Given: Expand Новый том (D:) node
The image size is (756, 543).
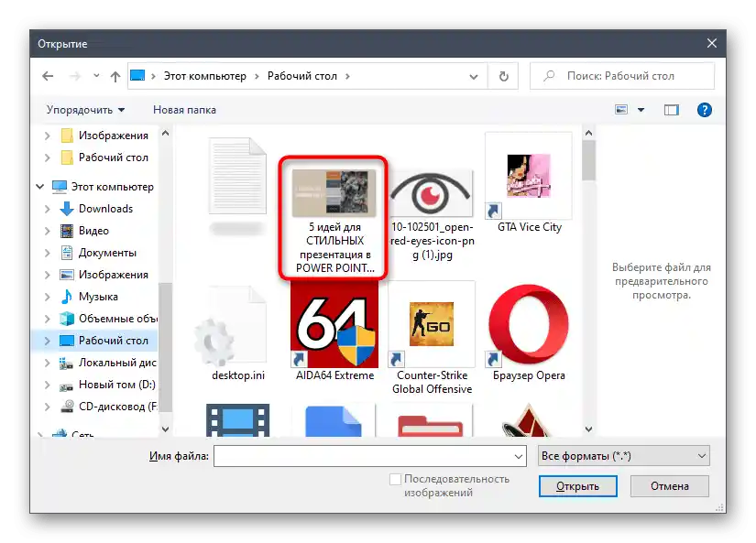Looking at the screenshot, I should point(48,385).
